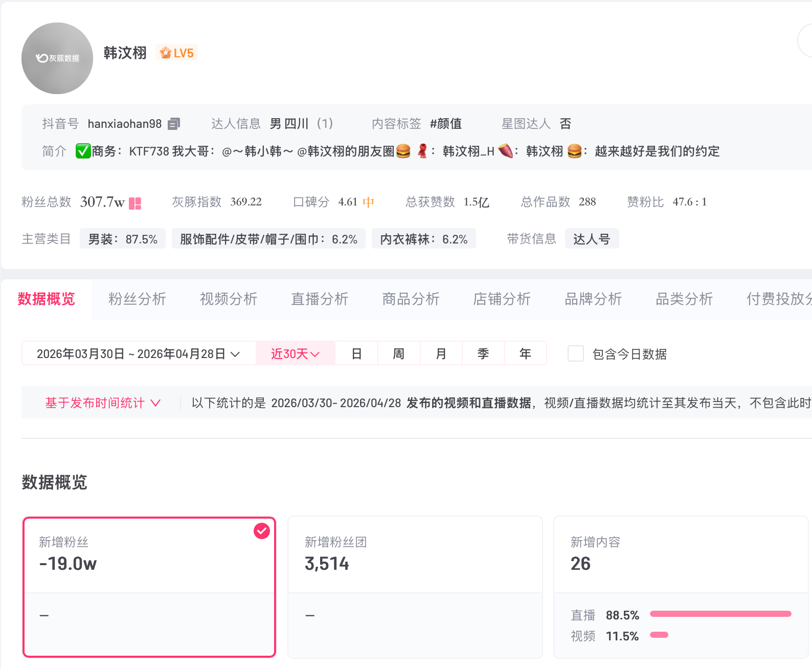Screen dimensions: 812x668
Task: Click the 达人号 tag
Action: [x=592, y=239]
